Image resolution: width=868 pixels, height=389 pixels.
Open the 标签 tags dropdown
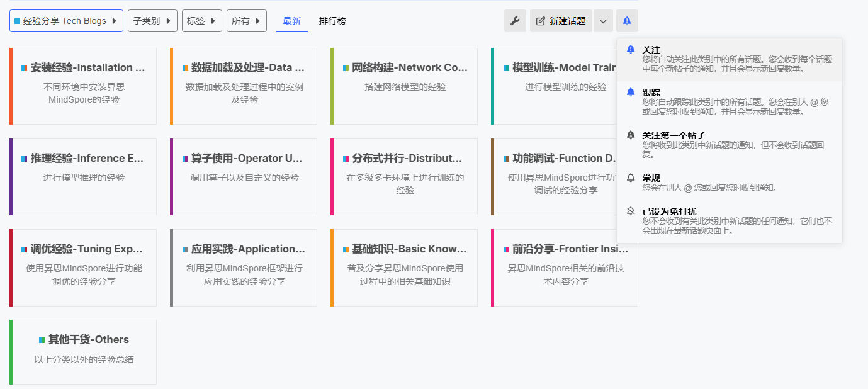201,21
